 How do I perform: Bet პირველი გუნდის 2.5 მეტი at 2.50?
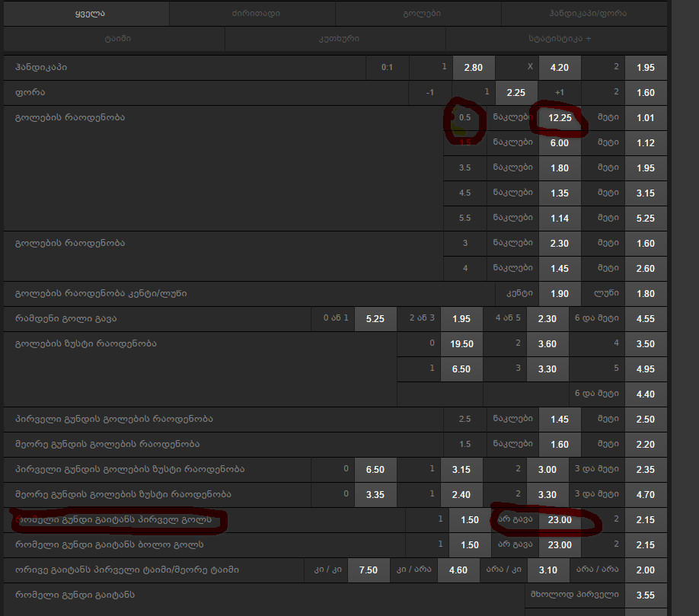click(646, 419)
